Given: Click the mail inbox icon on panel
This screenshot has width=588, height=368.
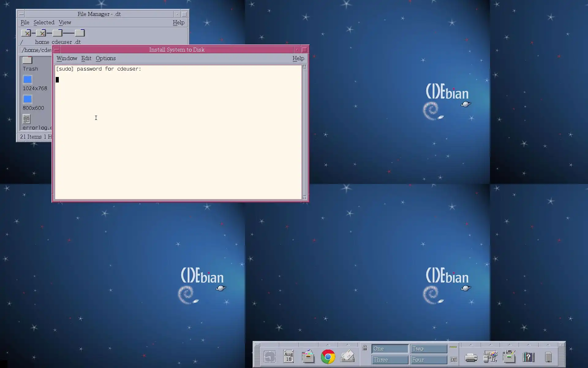Looking at the screenshot, I should point(348,357).
